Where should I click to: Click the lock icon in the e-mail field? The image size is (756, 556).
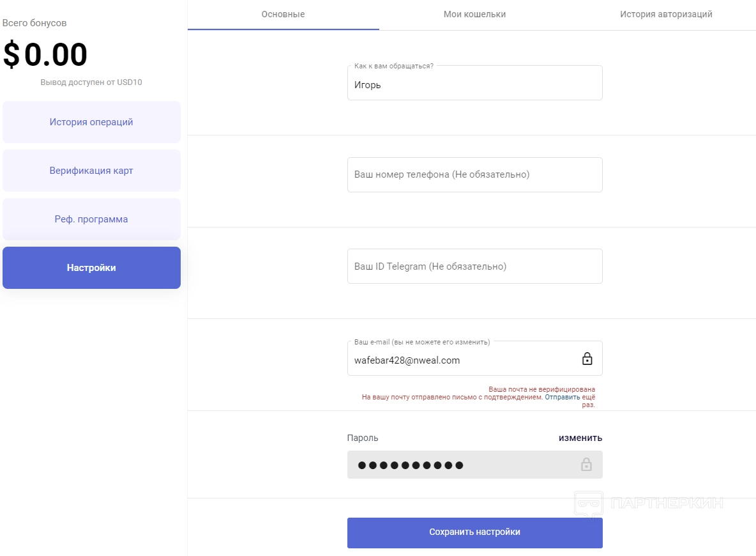pos(587,359)
